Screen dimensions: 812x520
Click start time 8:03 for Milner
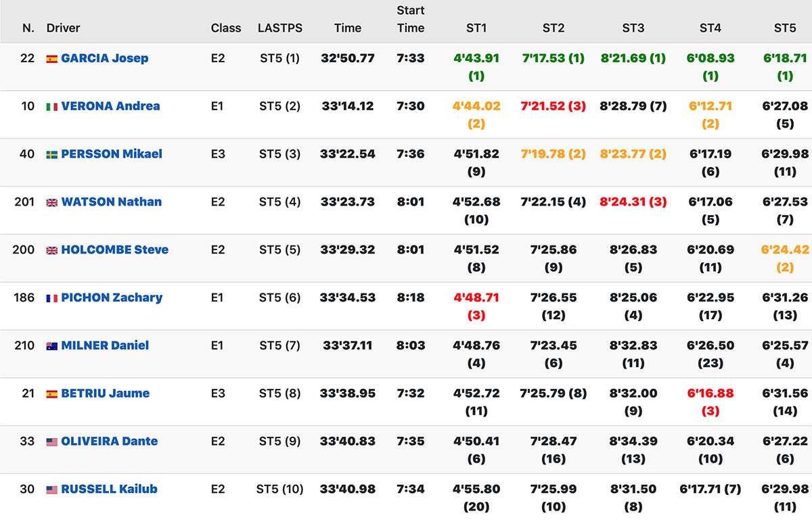[x=411, y=346]
